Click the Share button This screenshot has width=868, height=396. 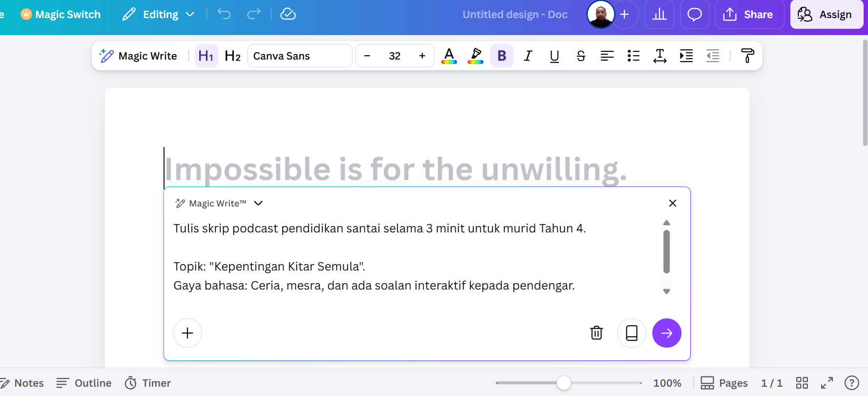click(749, 15)
